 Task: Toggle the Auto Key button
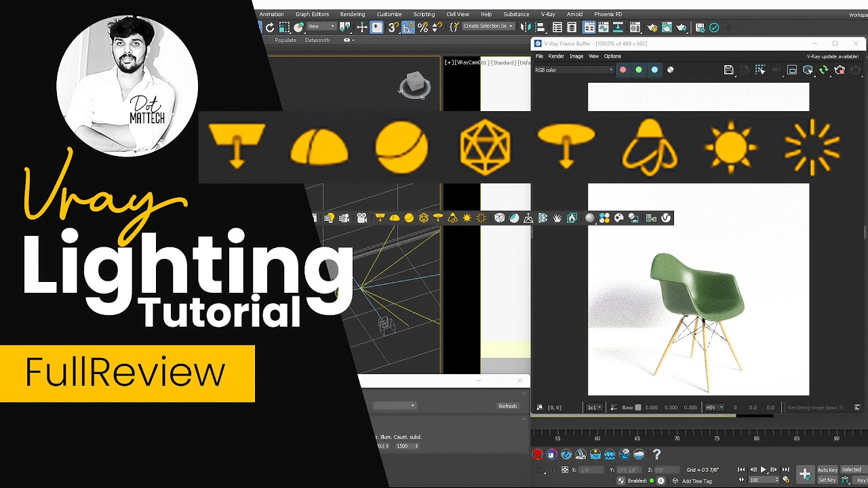tap(827, 470)
